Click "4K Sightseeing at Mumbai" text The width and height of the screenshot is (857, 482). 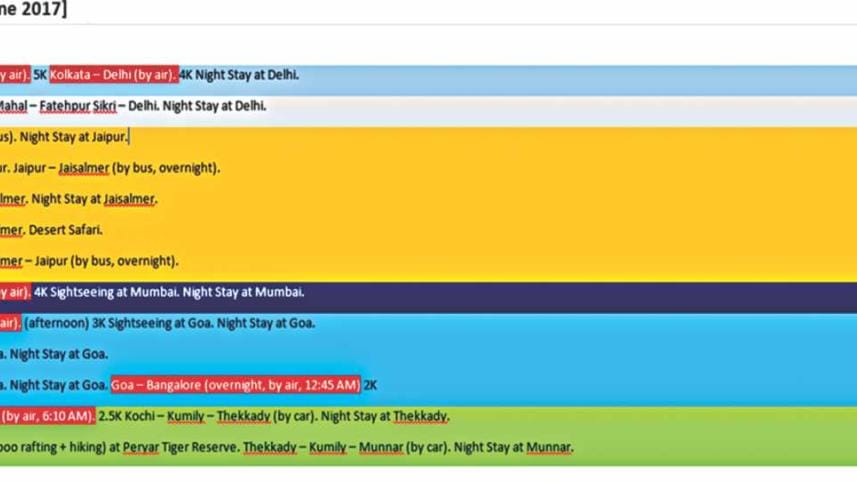pos(97,293)
